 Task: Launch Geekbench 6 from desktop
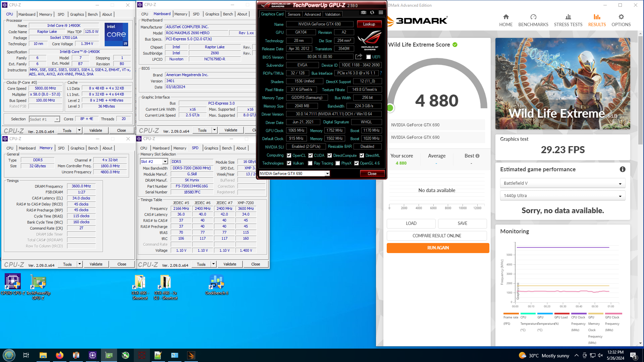217,285
